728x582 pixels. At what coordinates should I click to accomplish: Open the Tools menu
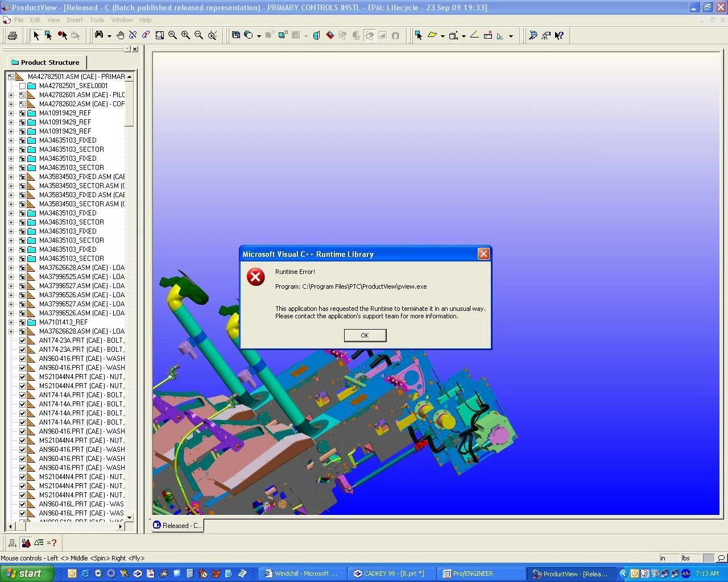click(x=97, y=20)
